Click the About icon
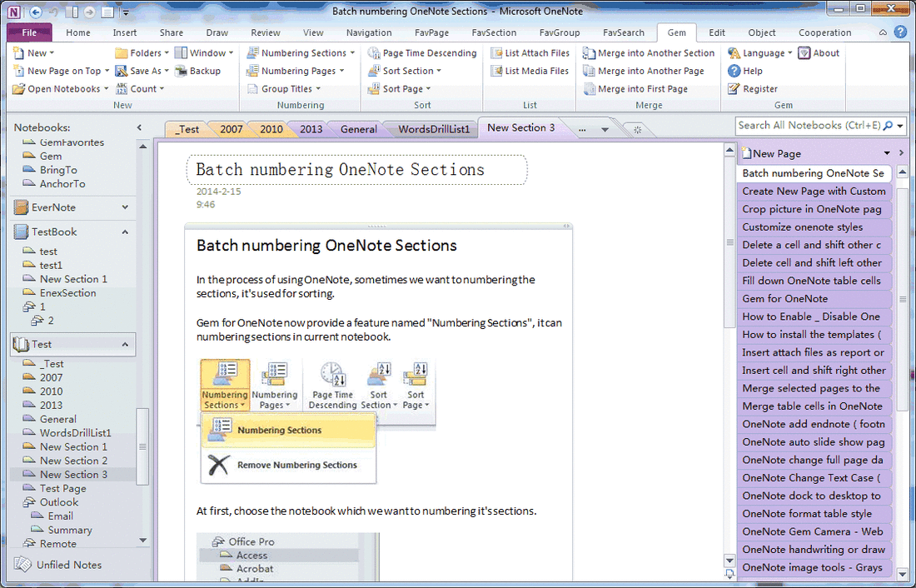 pyautogui.click(x=818, y=52)
